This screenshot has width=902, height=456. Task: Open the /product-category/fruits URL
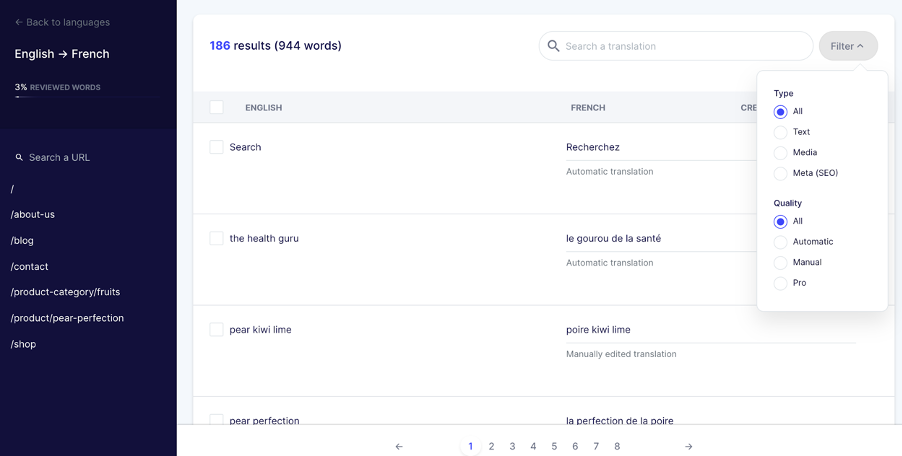65,292
